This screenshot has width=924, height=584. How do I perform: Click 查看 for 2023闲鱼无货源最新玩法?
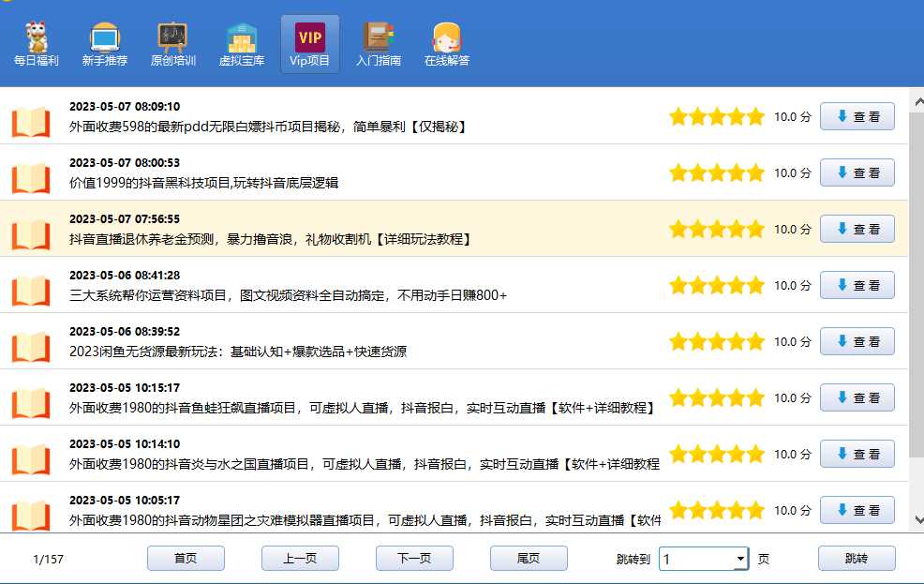tap(857, 342)
